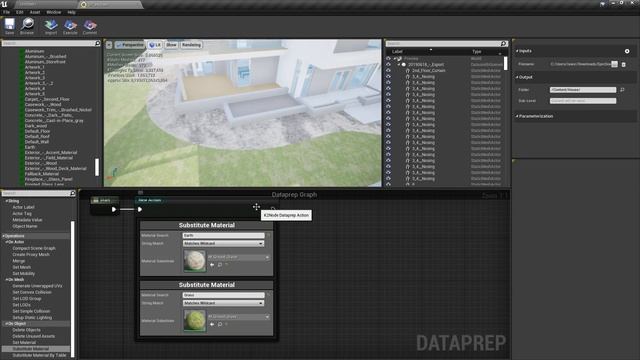640x360 pixels.
Task: Click the Earth substitute material thumbnail
Action: click(x=195, y=261)
